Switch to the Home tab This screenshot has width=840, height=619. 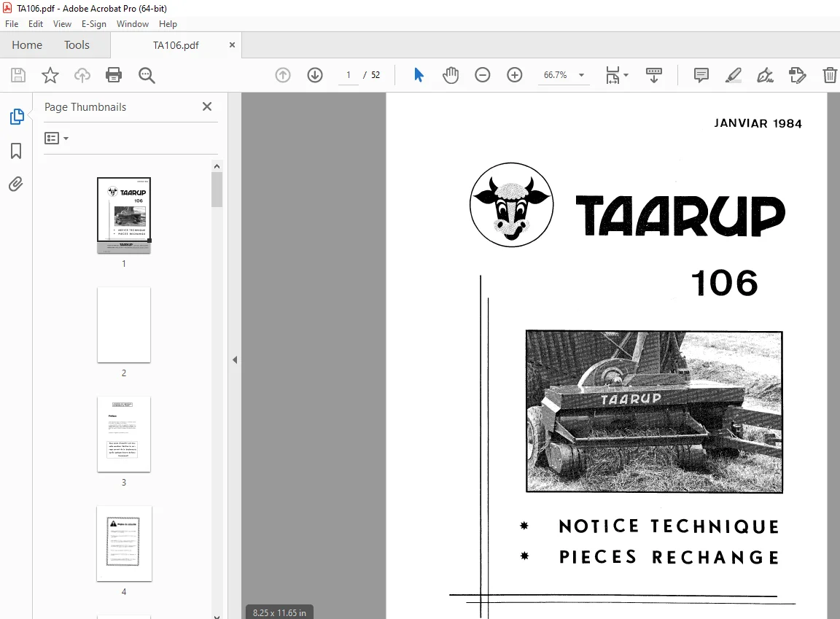tap(27, 45)
